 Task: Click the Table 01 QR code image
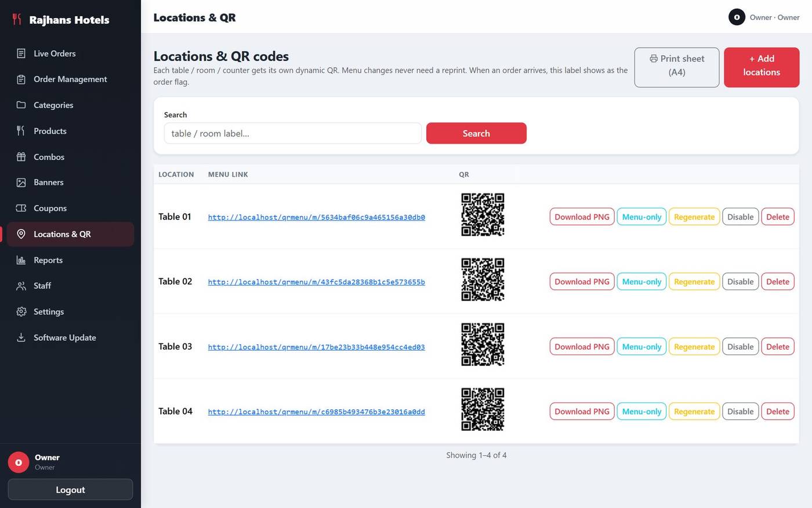[x=483, y=215]
